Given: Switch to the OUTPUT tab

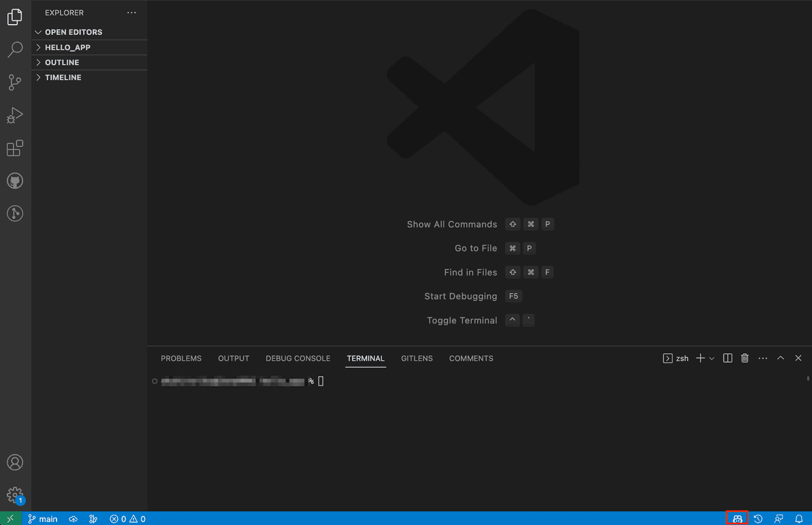Looking at the screenshot, I should 233,358.
